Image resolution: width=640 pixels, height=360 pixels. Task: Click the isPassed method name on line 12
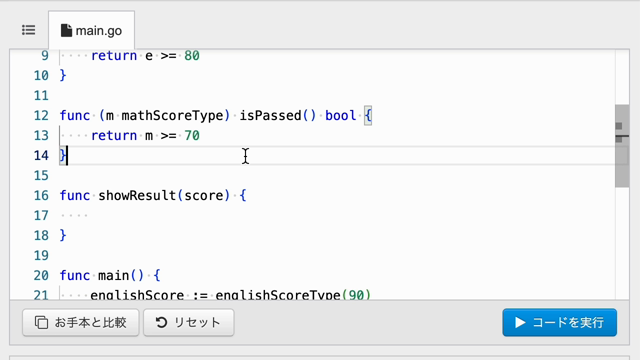270,116
